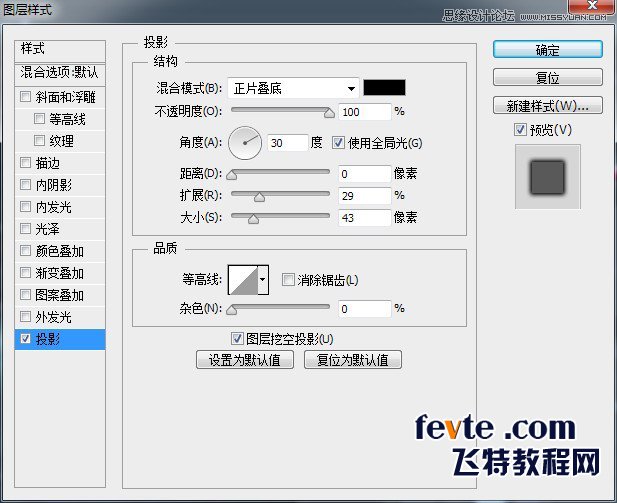Click the angle field showing 30

[288, 143]
